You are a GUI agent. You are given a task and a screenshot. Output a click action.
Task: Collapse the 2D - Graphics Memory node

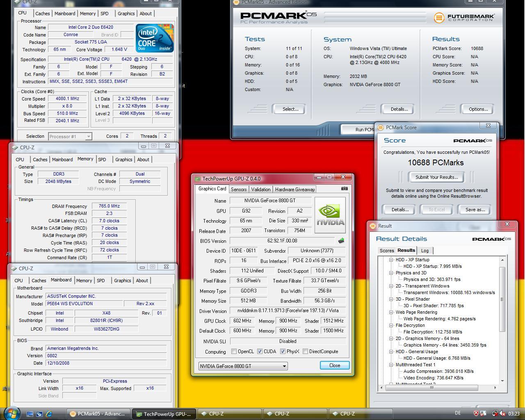pyautogui.click(x=391, y=338)
